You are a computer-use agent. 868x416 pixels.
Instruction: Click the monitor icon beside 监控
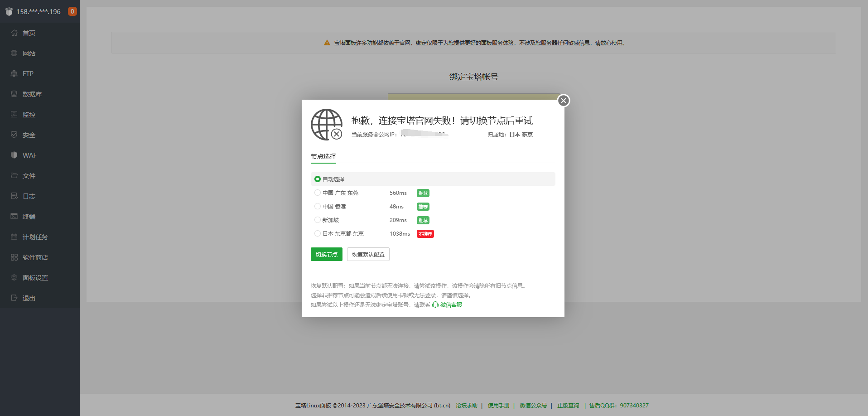tap(14, 114)
